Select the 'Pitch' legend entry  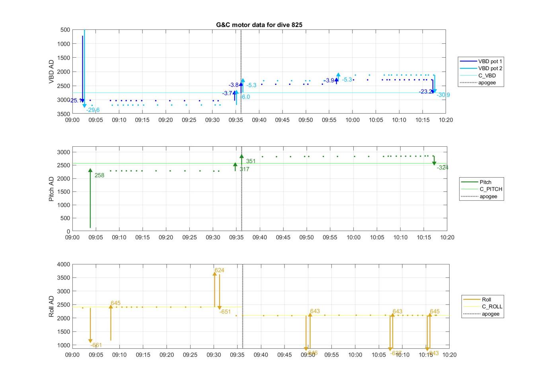point(476,182)
